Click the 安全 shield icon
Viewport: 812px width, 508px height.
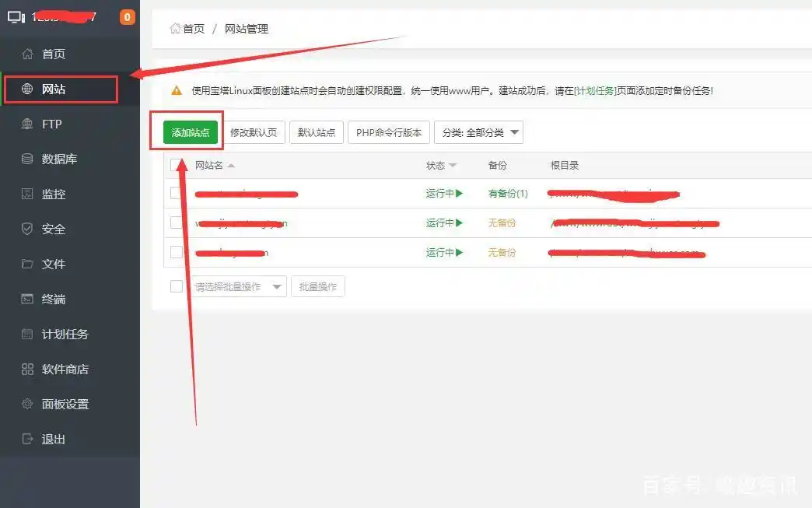[x=28, y=229]
